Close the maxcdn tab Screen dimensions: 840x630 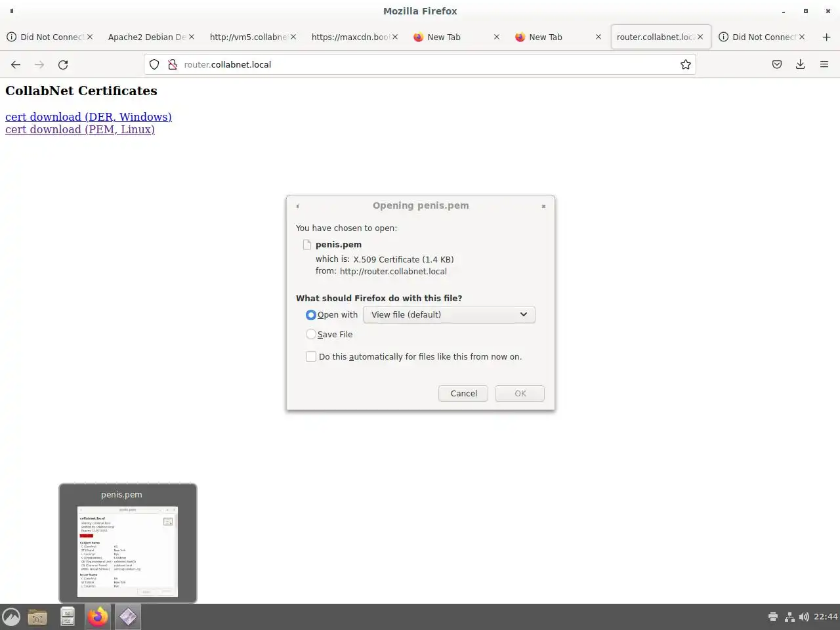395,37
